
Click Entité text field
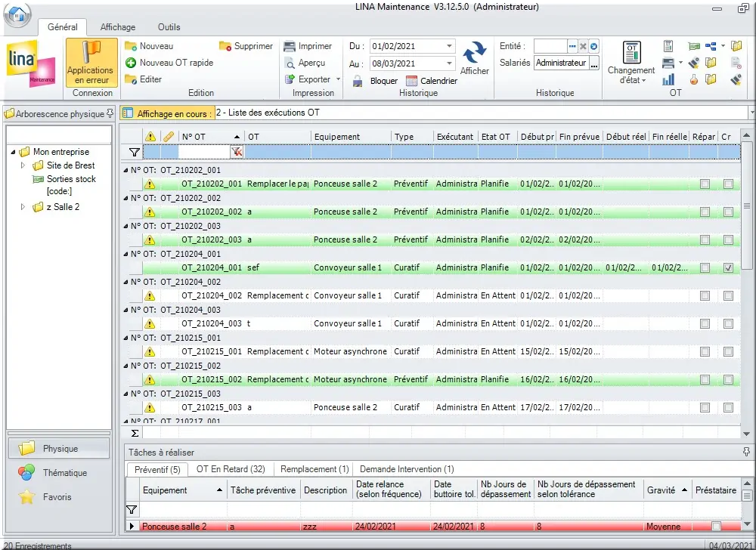click(550, 46)
